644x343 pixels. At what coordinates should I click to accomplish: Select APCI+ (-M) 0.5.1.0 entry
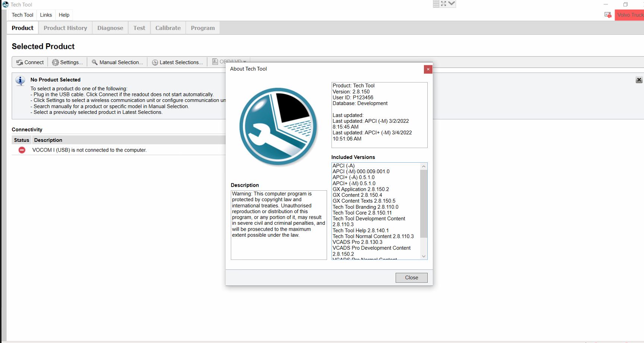click(354, 184)
